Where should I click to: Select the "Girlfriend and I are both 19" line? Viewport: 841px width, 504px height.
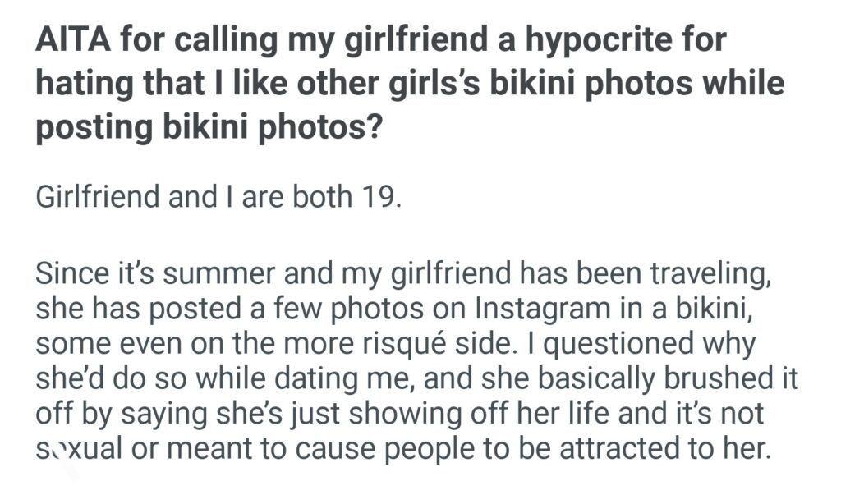(x=219, y=199)
